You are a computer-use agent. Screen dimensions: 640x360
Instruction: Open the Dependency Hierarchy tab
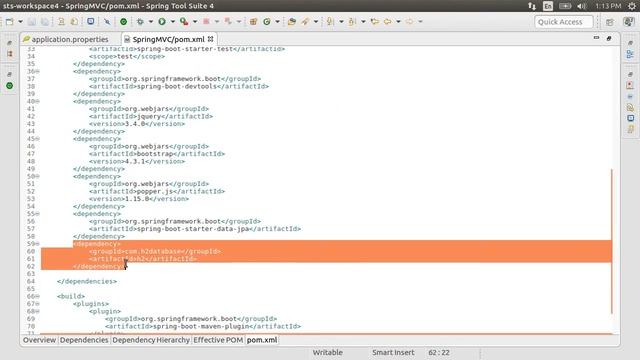pos(151,340)
